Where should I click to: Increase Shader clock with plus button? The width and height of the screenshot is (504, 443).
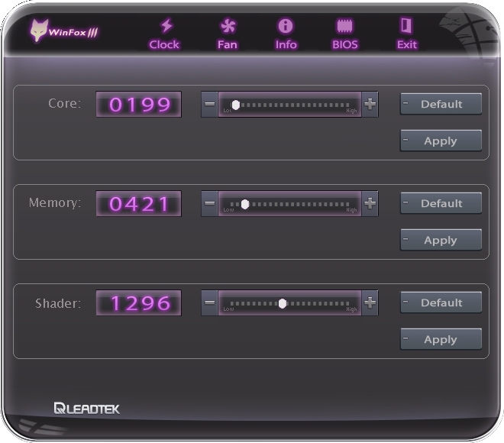370,302
